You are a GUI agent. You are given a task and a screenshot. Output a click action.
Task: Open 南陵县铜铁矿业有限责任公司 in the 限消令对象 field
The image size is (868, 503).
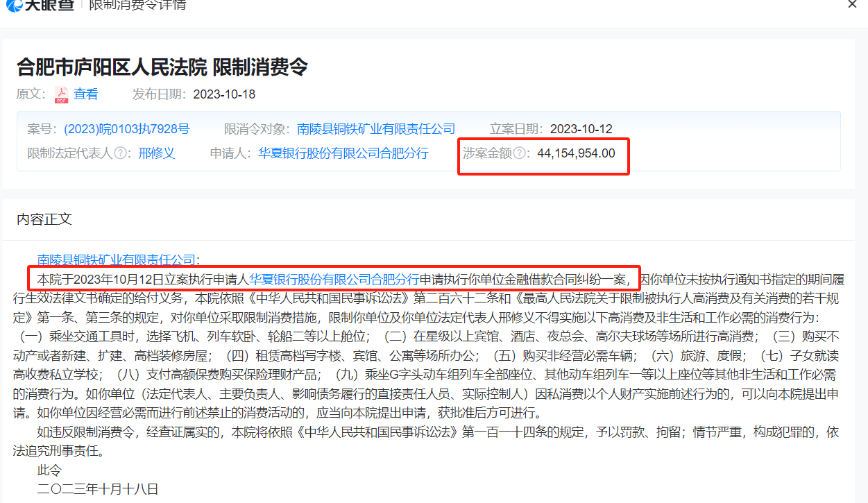pos(376,129)
